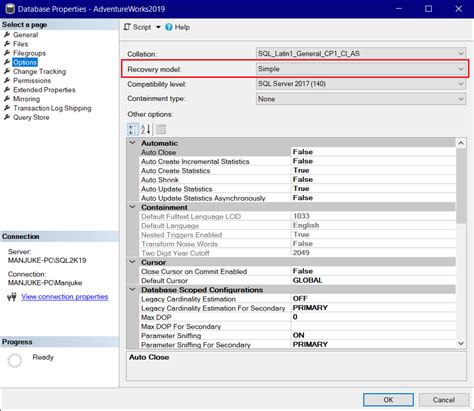474x411 pixels.
Task: Click the General page wrench icon
Action: tap(7, 34)
